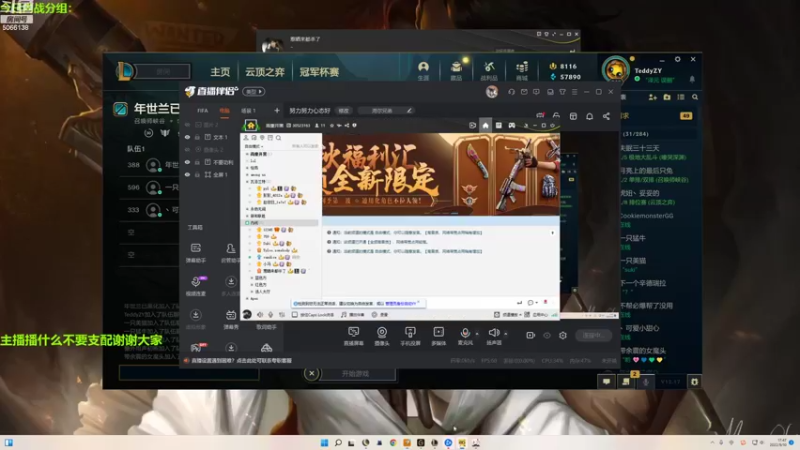Image resolution: width=800 pixels, height=450 pixels.
Task: Click the search icon in League friends panel
Action: point(695,97)
